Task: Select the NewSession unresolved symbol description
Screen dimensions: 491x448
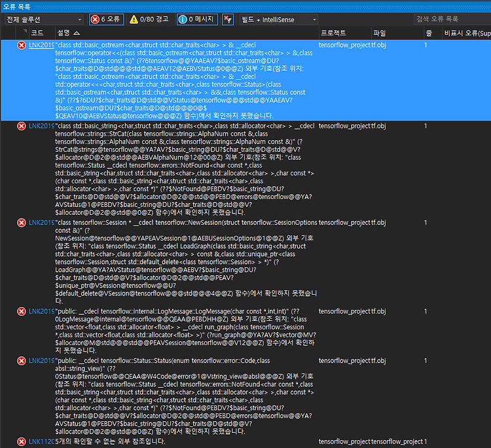Action: [186, 261]
